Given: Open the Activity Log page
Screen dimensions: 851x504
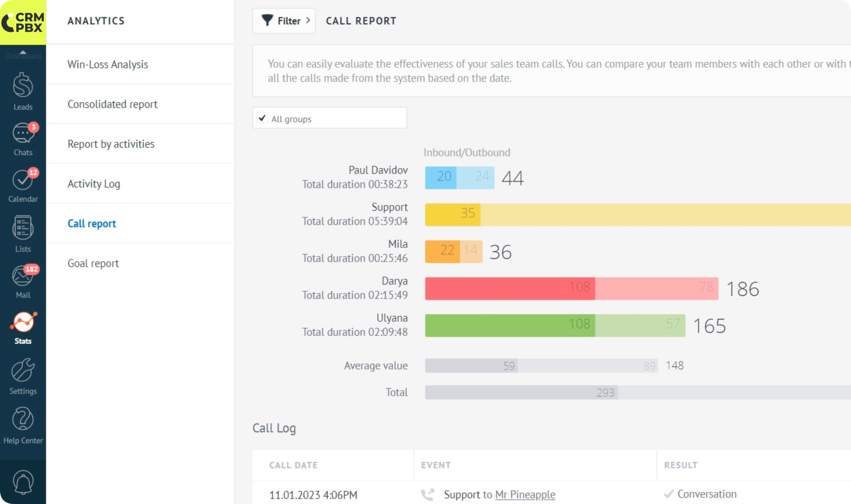Looking at the screenshot, I should 94,184.
